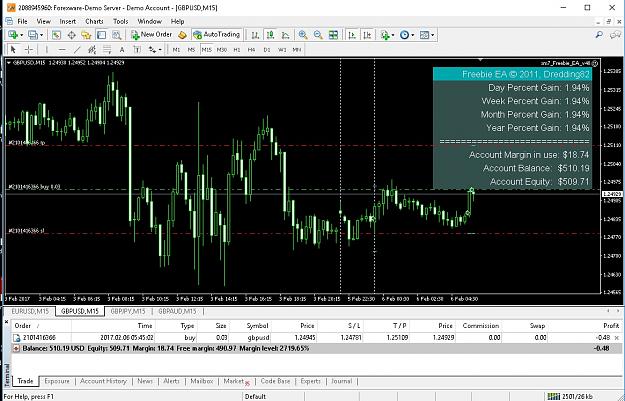The image size is (625, 401).
Task: Sort table by Profit column header
Action: pos(611,326)
